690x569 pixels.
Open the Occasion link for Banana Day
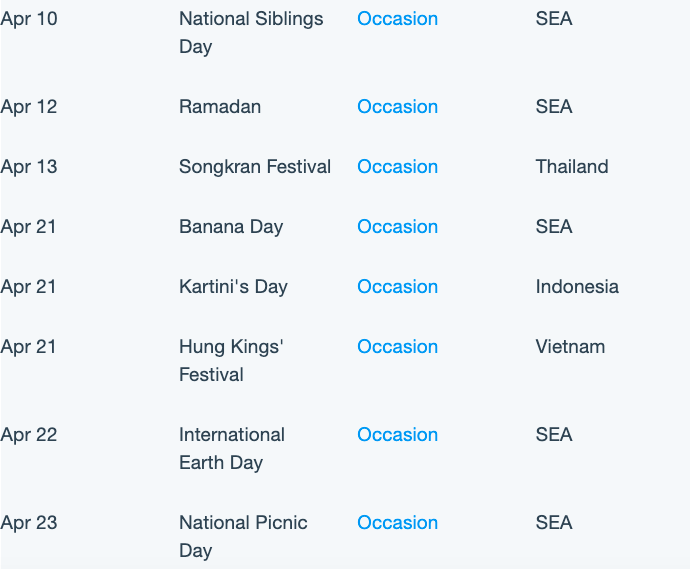click(x=397, y=227)
